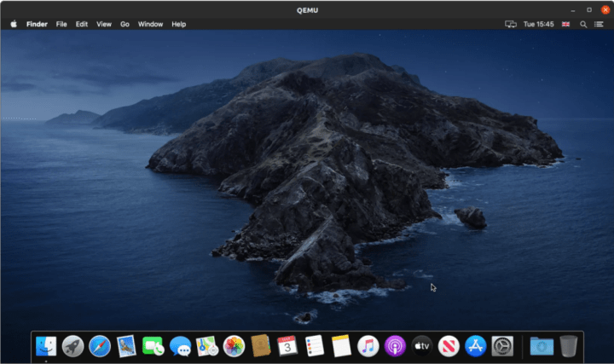Open the Mail stamp icon
The image size is (614, 364).
126,346
